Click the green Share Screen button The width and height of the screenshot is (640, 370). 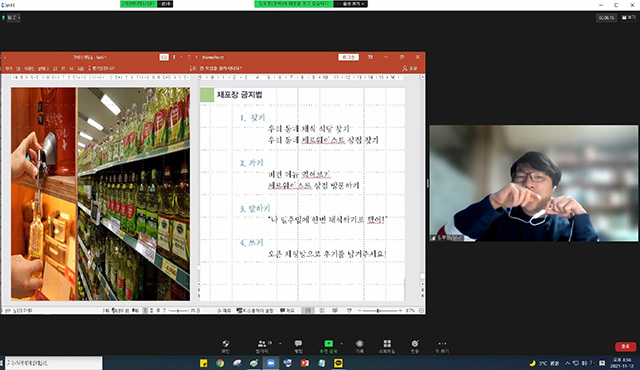click(328, 346)
